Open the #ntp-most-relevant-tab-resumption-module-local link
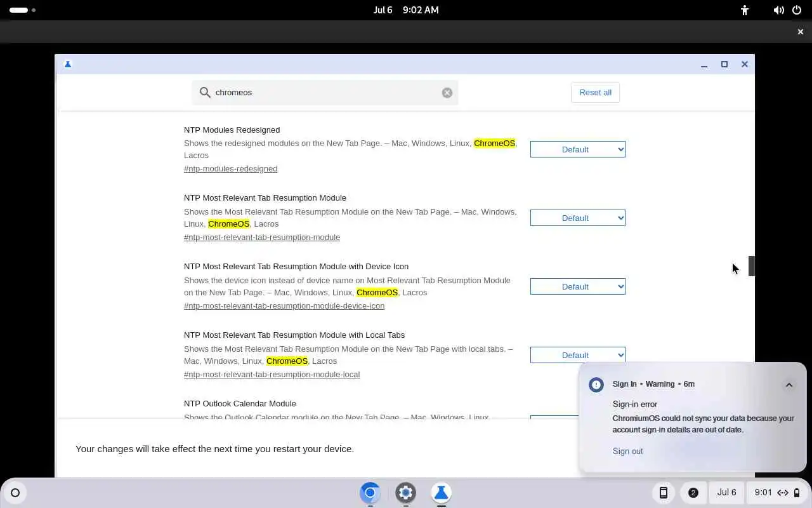This screenshot has height=508, width=812. tap(272, 375)
